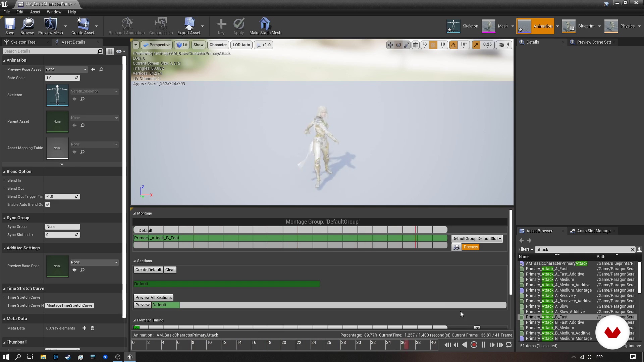Toggle the details list view button
The width and height of the screenshot is (644, 362).
[110, 51]
